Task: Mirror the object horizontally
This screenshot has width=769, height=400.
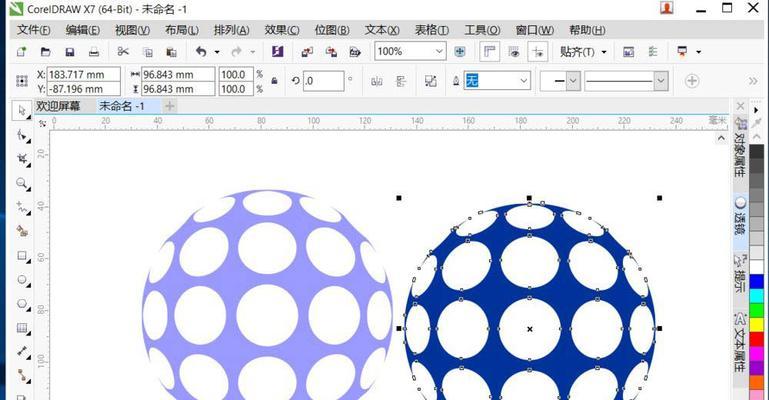Action: pyautogui.click(x=377, y=81)
